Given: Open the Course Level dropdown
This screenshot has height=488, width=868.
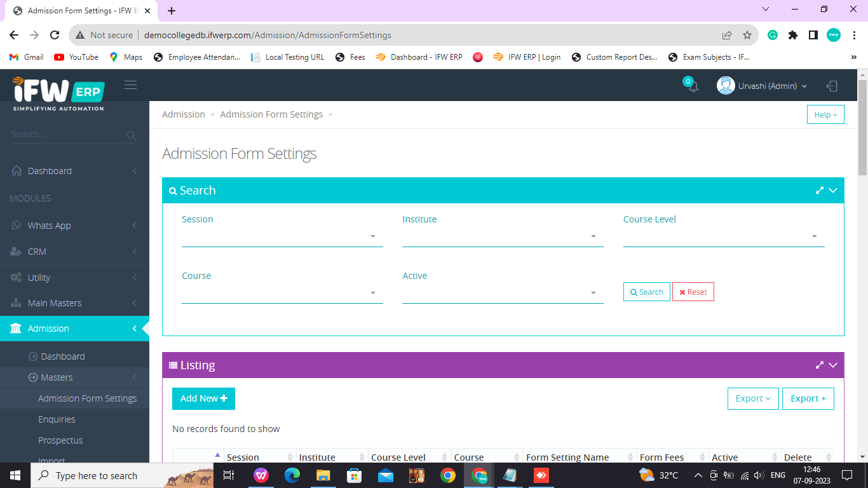Looking at the screenshot, I should pyautogui.click(x=724, y=236).
